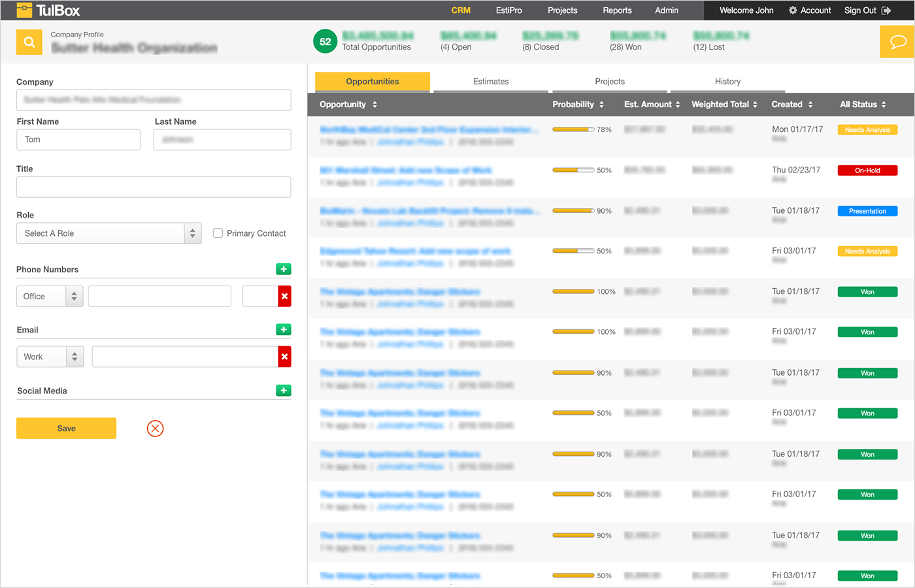Click the Account gear icon
The height and width of the screenshot is (588, 915).
pos(793,10)
